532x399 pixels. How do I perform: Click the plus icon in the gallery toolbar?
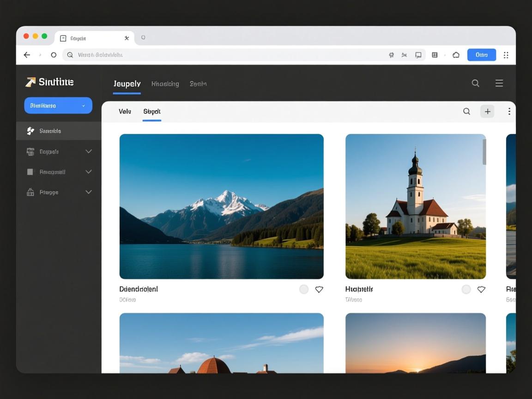(x=487, y=111)
